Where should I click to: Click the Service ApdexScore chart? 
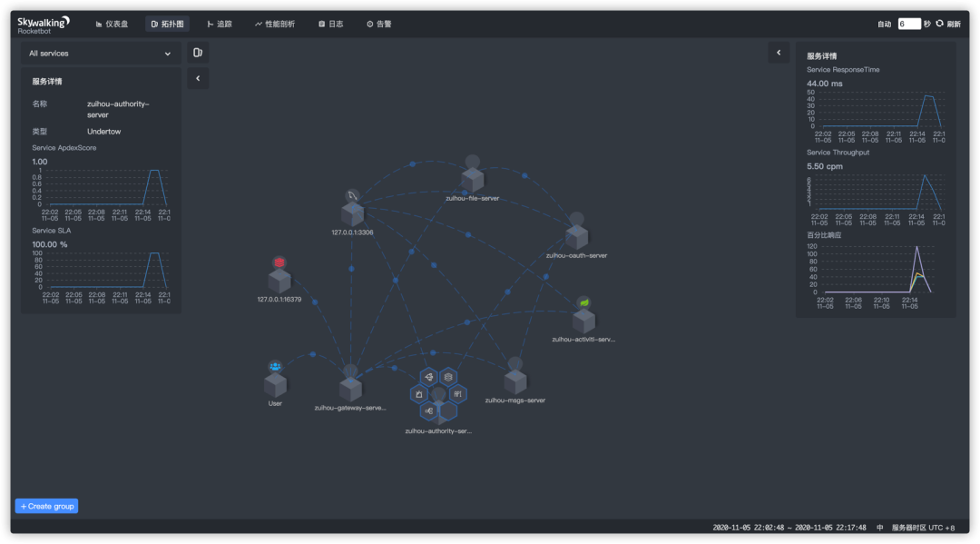[x=102, y=194]
